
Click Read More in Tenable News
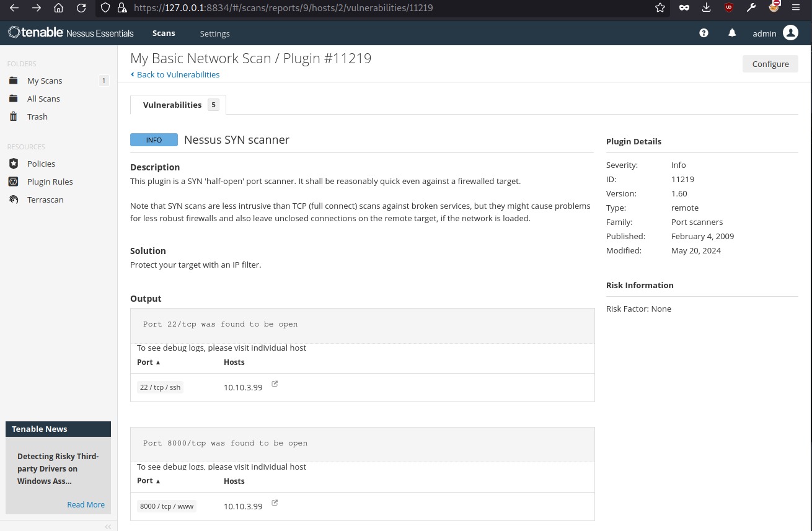(x=86, y=504)
